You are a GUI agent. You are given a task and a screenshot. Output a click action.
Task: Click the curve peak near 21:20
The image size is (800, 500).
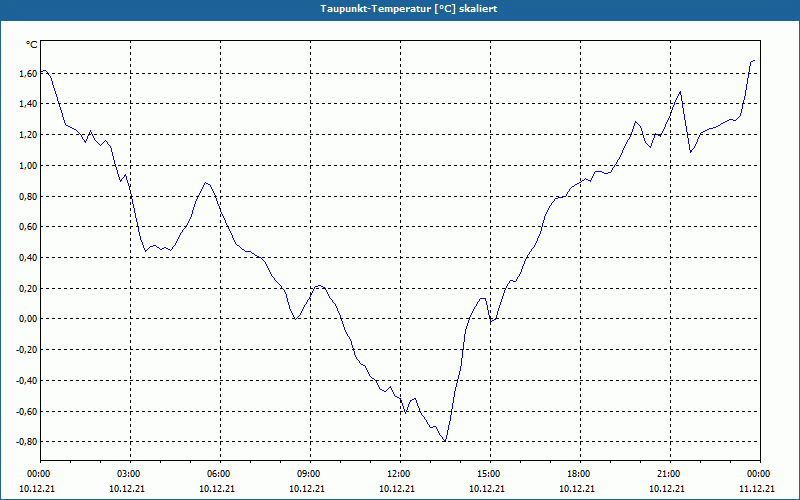pyautogui.click(x=680, y=92)
